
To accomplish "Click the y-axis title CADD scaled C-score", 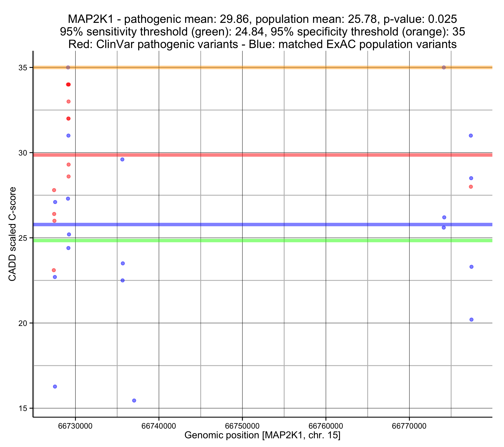I will coord(12,234).
